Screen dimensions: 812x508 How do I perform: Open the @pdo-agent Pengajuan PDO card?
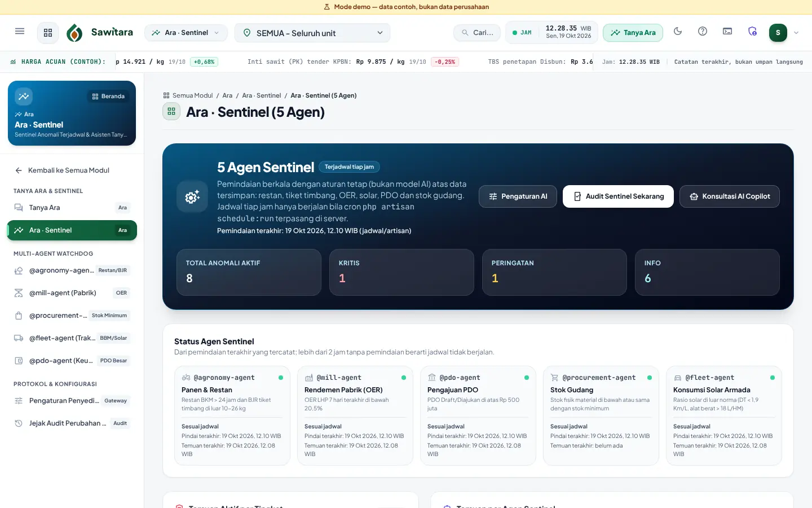coord(478,416)
